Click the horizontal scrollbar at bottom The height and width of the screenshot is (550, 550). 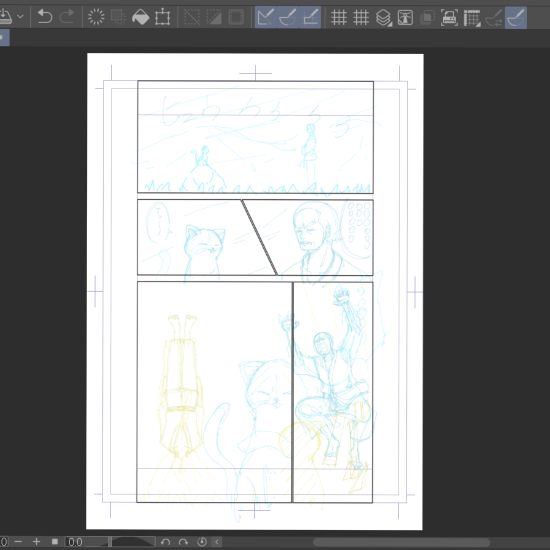point(401,542)
